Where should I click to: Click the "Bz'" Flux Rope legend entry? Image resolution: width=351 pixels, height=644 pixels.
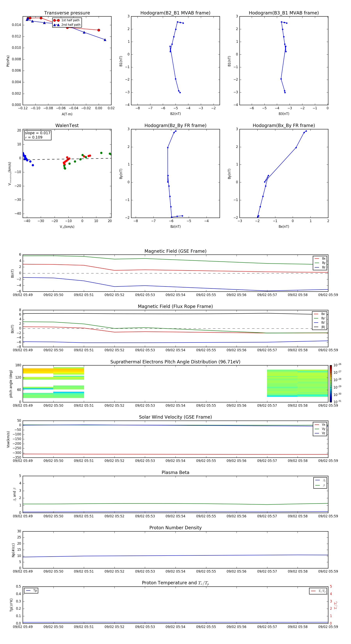pos(320,323)
